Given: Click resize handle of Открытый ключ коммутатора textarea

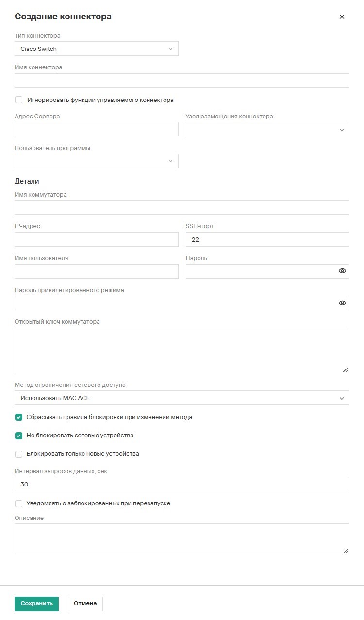Looking at the screenshot, I should [346, 369].
